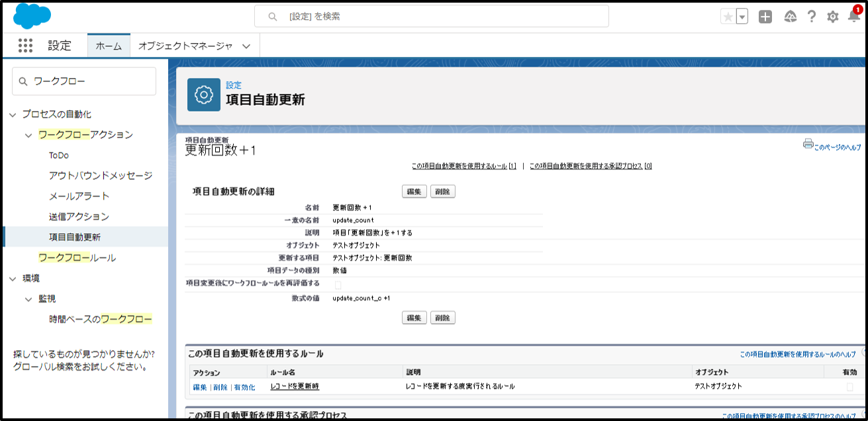Switch to the ホーム tab

point(109,46)
